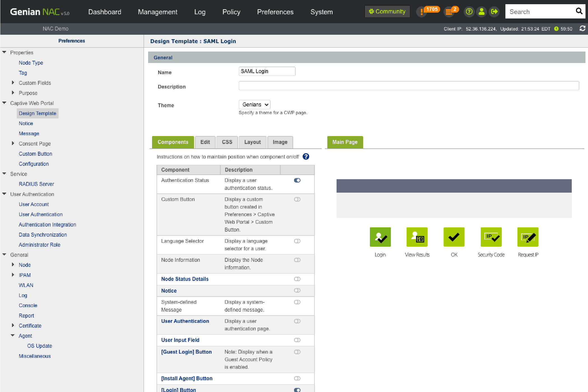
Task: Click the help question mark in top bar
Action: pyautogui.click(x=469, y=12)
